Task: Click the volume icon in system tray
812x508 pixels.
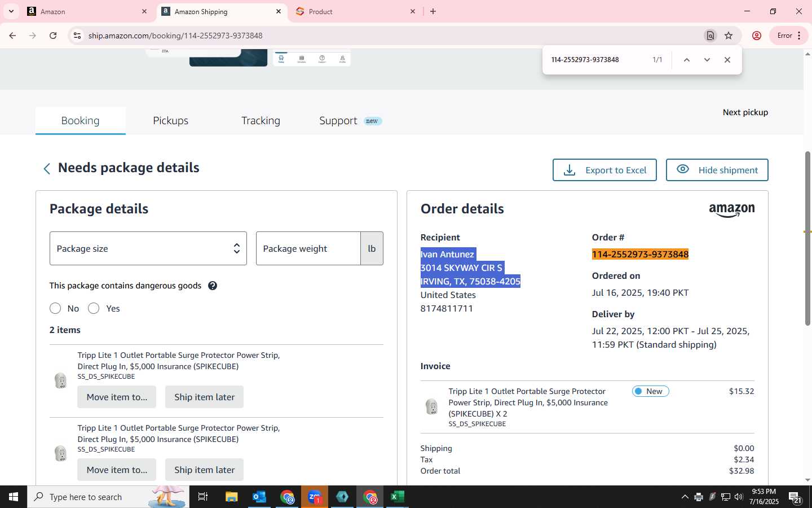Action: [739, 497]
